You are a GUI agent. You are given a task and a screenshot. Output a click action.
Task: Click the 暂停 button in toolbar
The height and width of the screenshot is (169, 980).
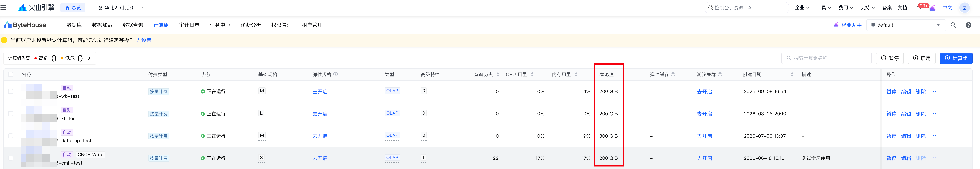tap(890, 58)
